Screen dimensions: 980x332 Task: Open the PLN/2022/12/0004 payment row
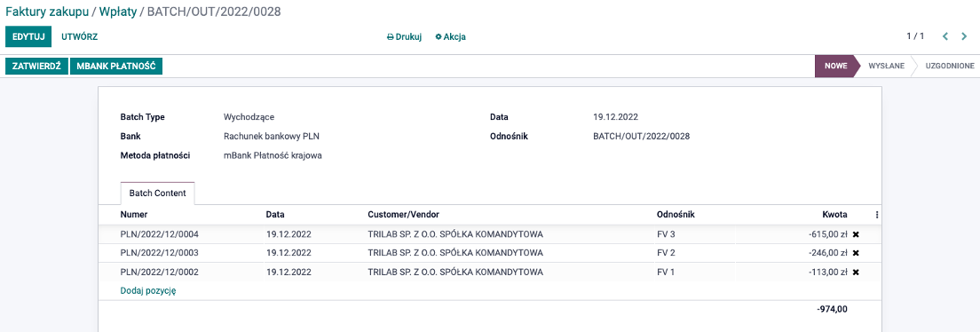481,234
